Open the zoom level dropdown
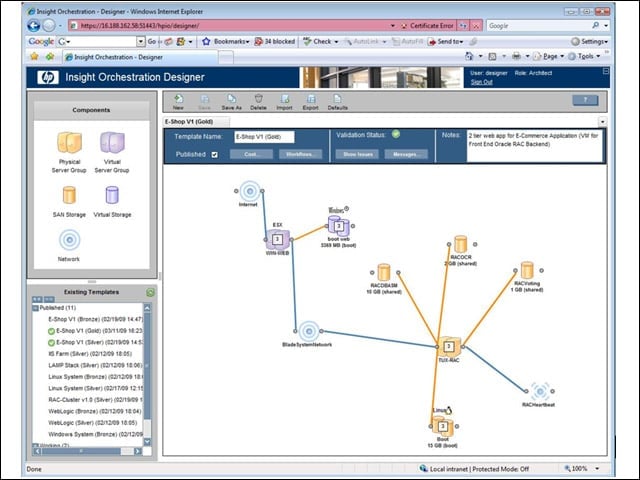The height and width of the screenshot is (480, 640). pos(598,469)
